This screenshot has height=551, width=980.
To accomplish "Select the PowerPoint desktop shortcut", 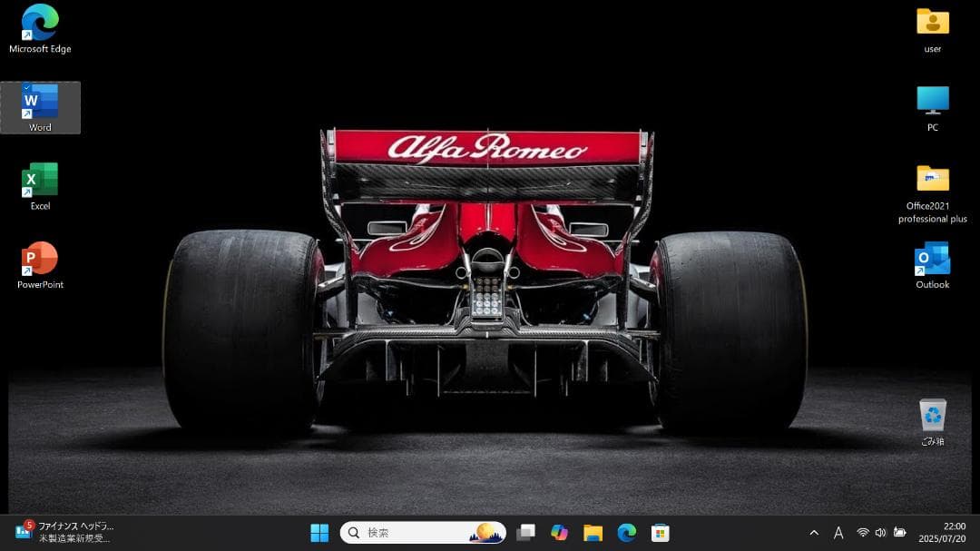I will (x=40, y=264).
